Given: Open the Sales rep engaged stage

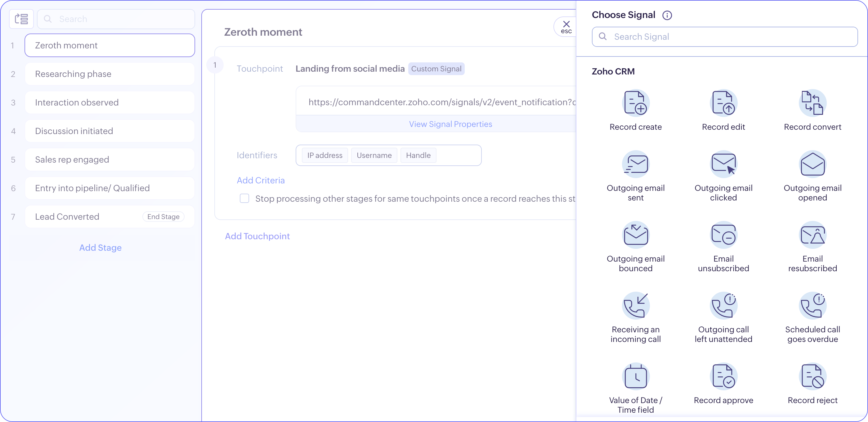Looking at the screenshot, I should pyautogui.click(x=110, y=159).
